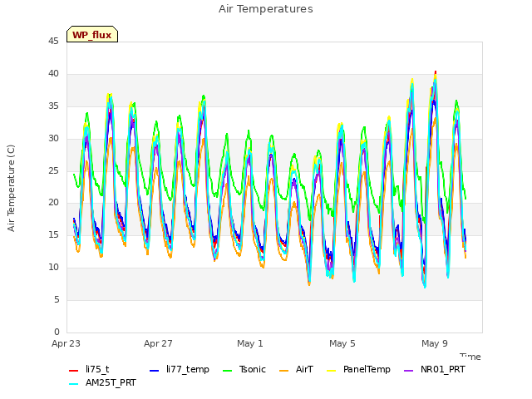This screenshot has width=532, height=399.
Task: Click blue li77_temp legend color marker
Action: click(x=155, y=371)
